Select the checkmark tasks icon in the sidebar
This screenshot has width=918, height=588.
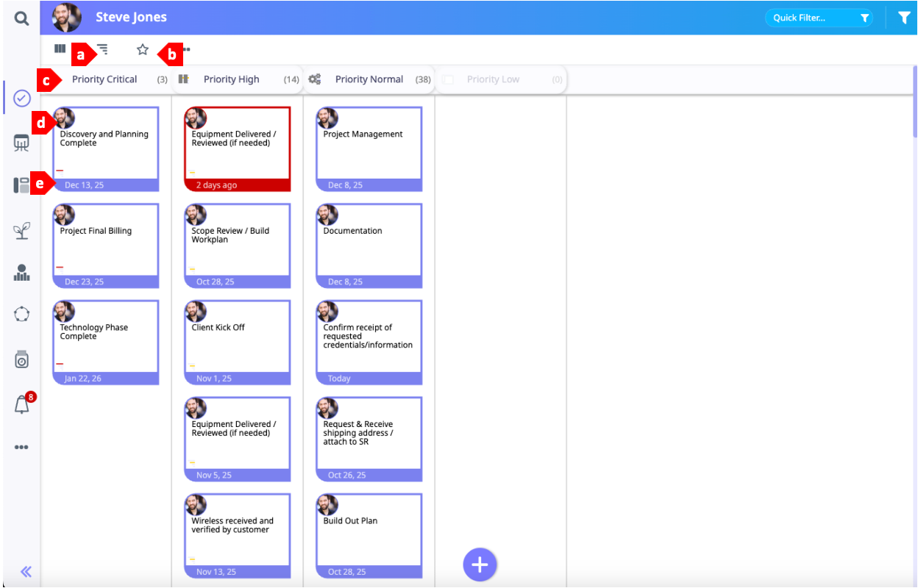pyautogui.click(x=22, y=98)
